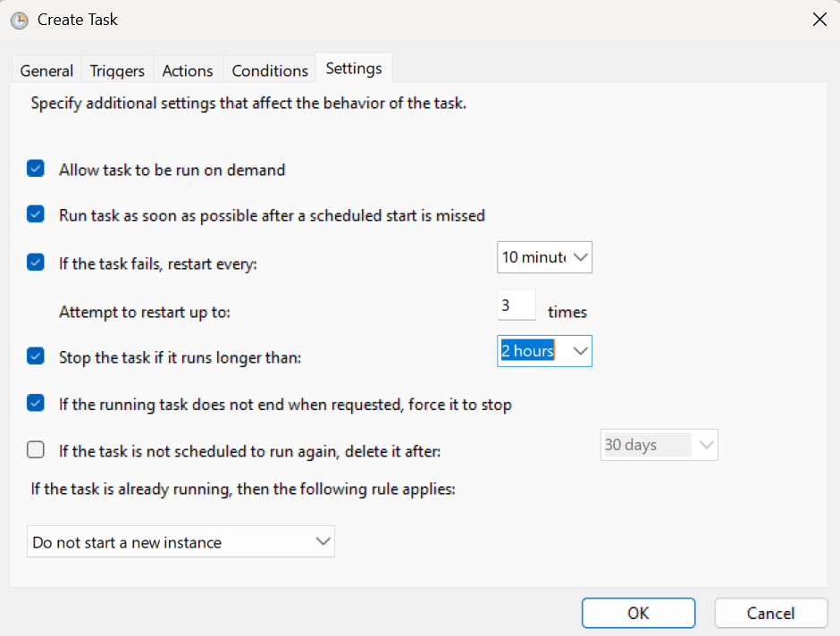Click the Cancel button
Viewport: 840px width, 636px height.
(x=770, y=613)
